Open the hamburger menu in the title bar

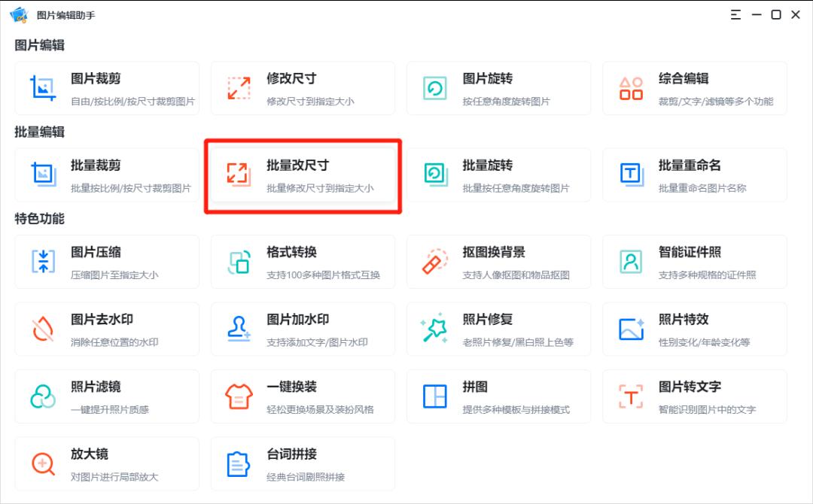[x=735, y=14]
